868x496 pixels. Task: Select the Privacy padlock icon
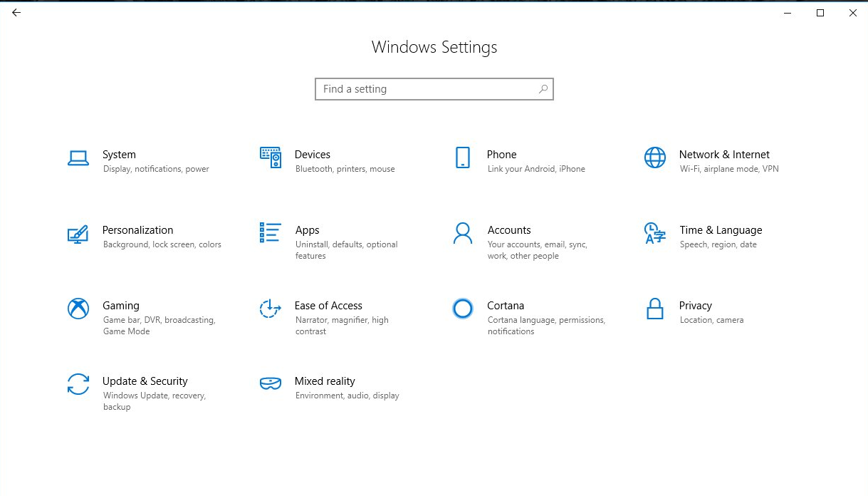655,309
